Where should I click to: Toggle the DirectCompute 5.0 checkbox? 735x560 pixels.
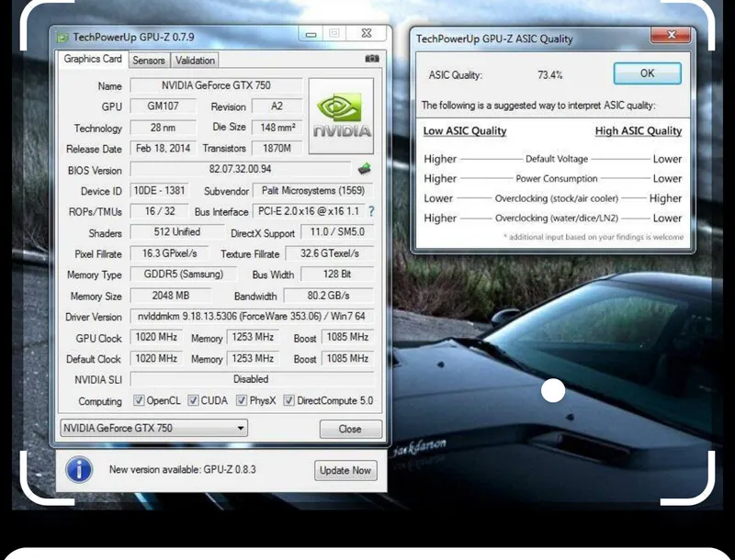(288, 400)
